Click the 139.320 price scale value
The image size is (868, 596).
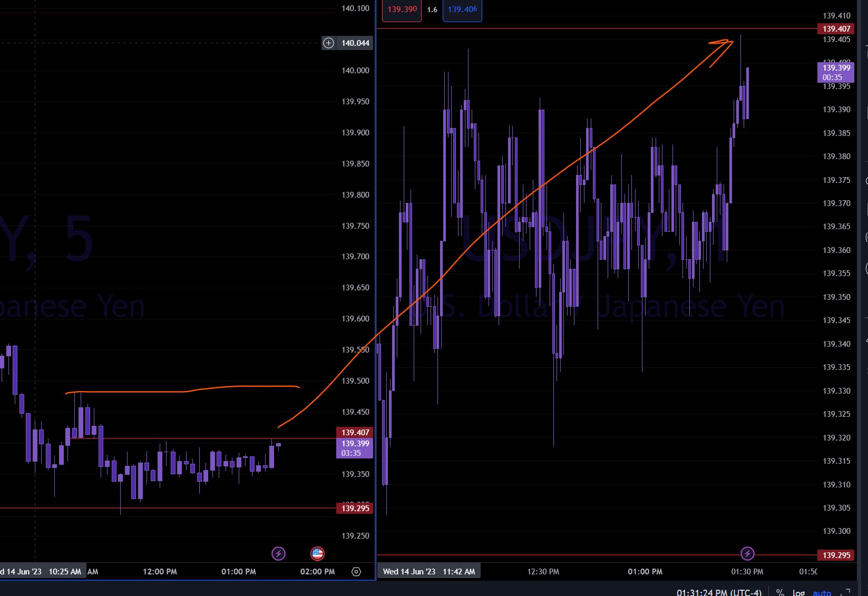(836, 438)
